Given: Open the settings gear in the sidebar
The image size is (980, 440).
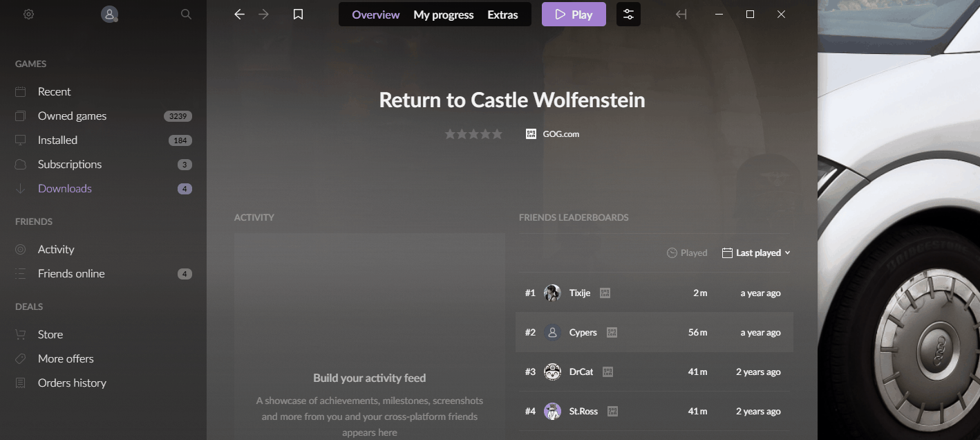Looking at the screenshot, I should tap(28, 14).
